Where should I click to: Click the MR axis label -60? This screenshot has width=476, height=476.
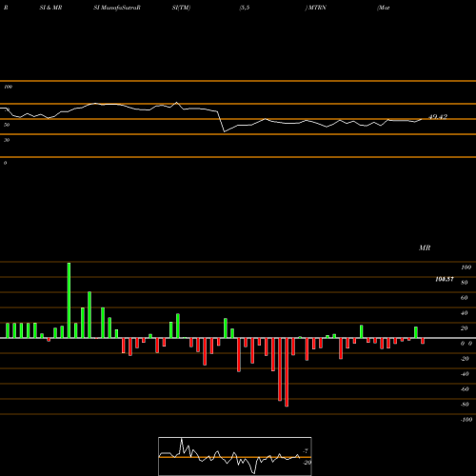point(465,389)
